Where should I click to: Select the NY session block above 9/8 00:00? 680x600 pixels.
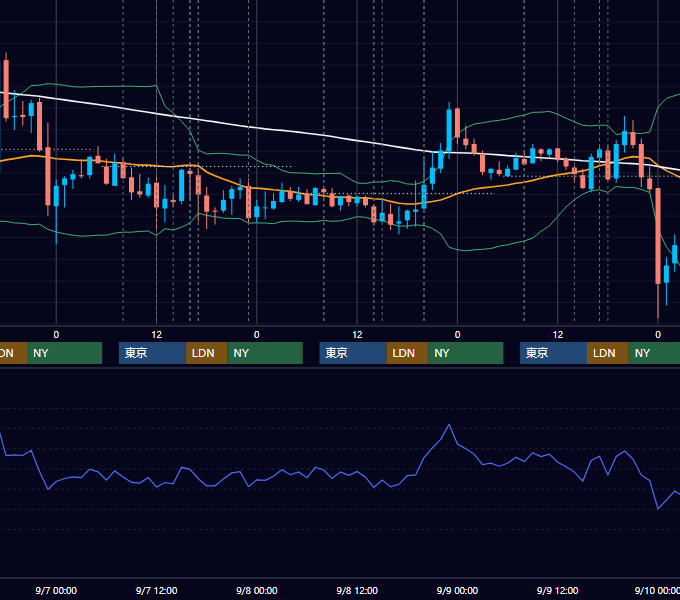[x=265, y=353]
